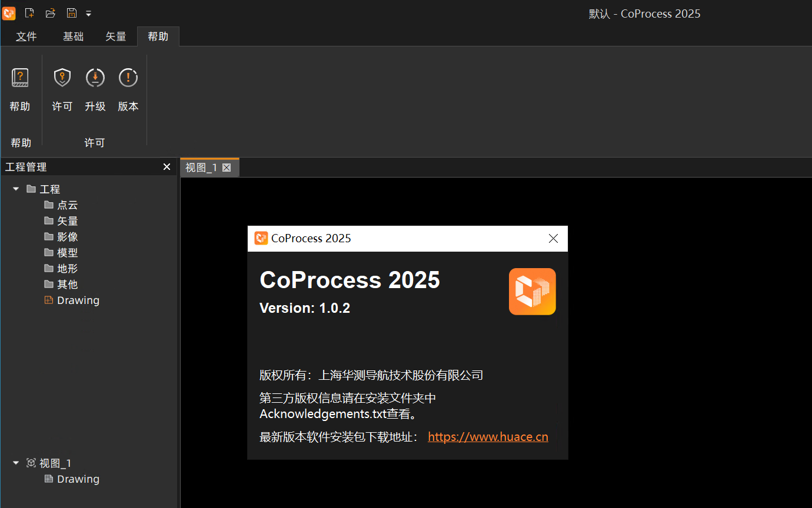The height and width of the screenshot is (508, 812).
Task: Open the 版本 version info icon
Action: pos(128,77)
